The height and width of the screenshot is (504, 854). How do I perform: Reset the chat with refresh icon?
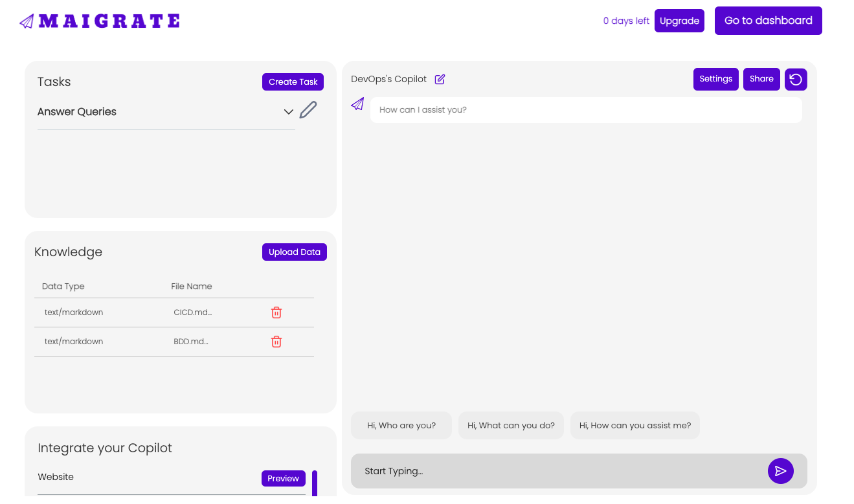pyautogui.click(x=796, y=80)
